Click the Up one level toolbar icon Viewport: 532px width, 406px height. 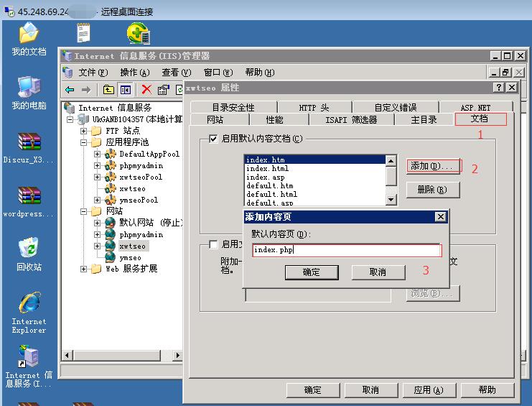(108, 90)
